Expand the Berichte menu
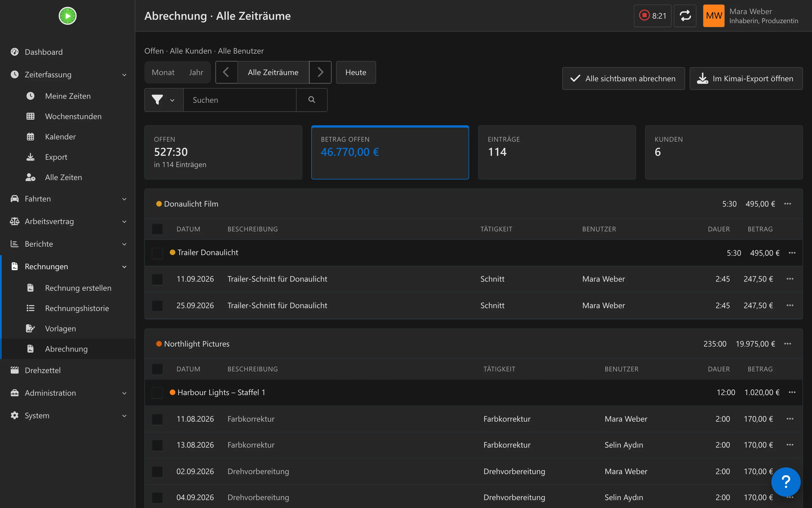812x508 pixels. 67,244
